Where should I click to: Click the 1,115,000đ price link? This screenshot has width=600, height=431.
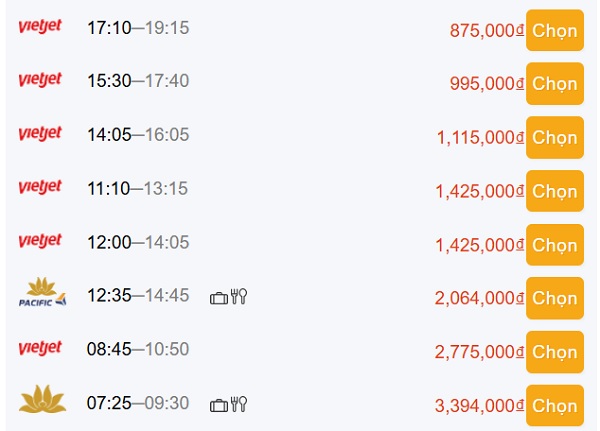(480, 137)
